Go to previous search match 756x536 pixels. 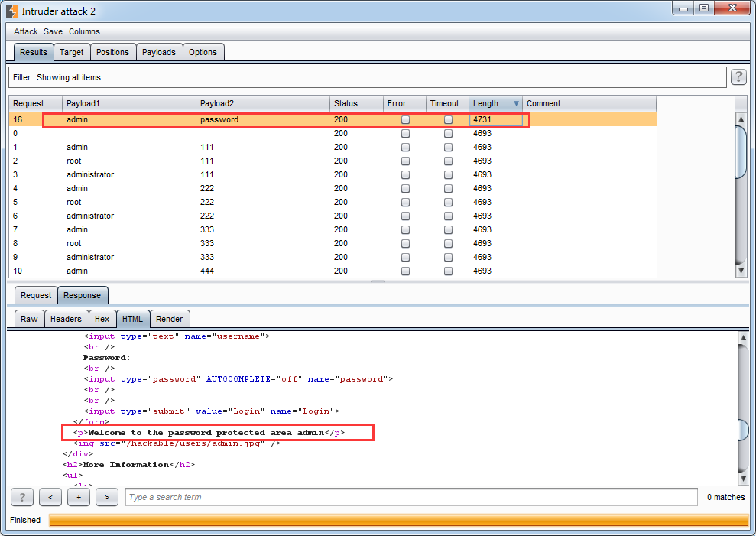50,497
